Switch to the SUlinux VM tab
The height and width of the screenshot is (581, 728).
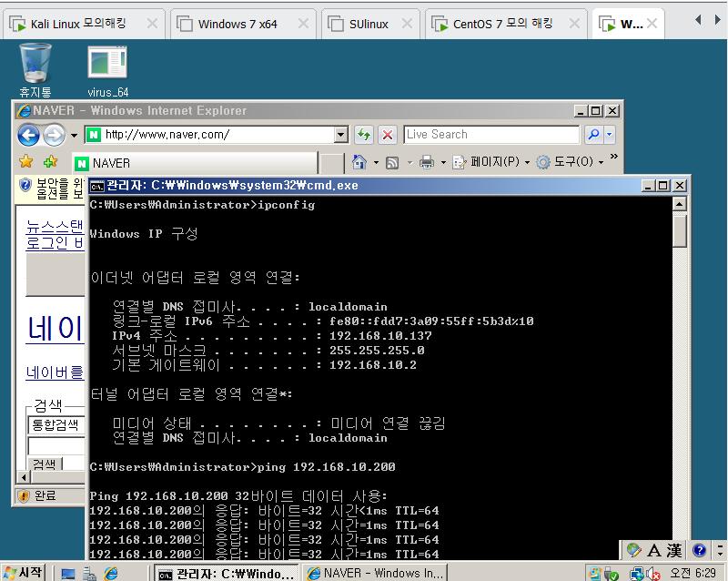(369, 24)
